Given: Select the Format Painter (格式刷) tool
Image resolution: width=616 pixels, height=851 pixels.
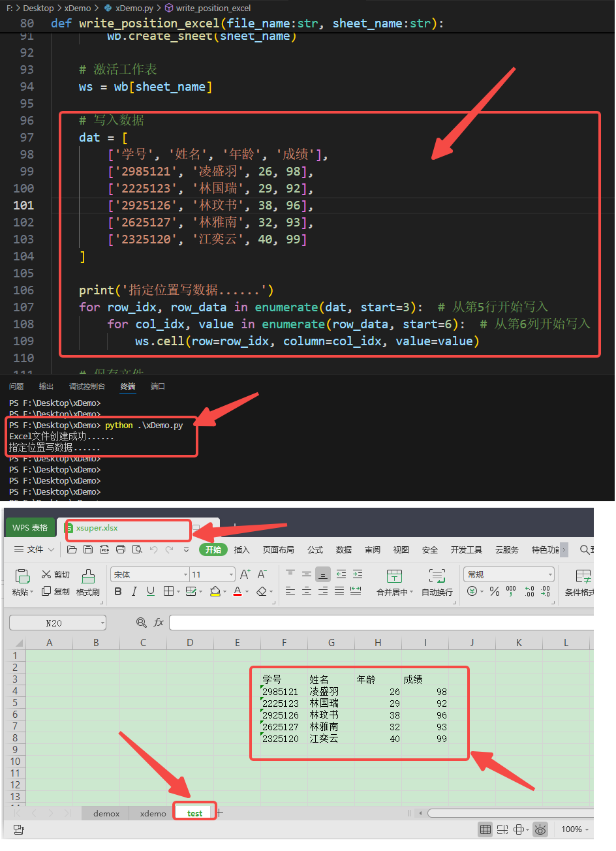Looking at the screenshot, I should point(88,582).
